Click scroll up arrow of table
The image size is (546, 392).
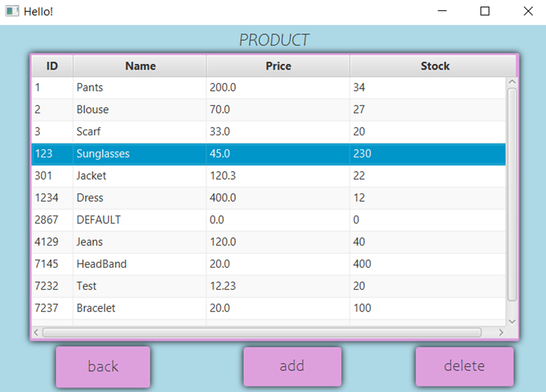pos(512,82)
